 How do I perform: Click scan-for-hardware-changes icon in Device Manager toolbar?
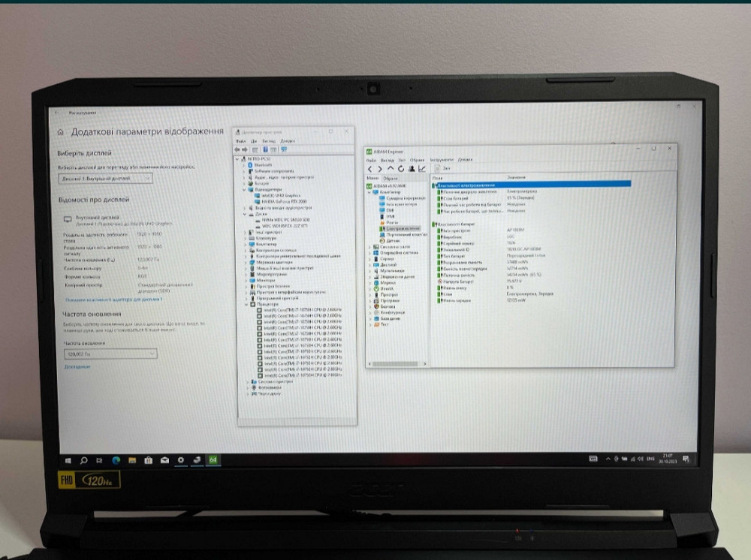pos(284,149)
